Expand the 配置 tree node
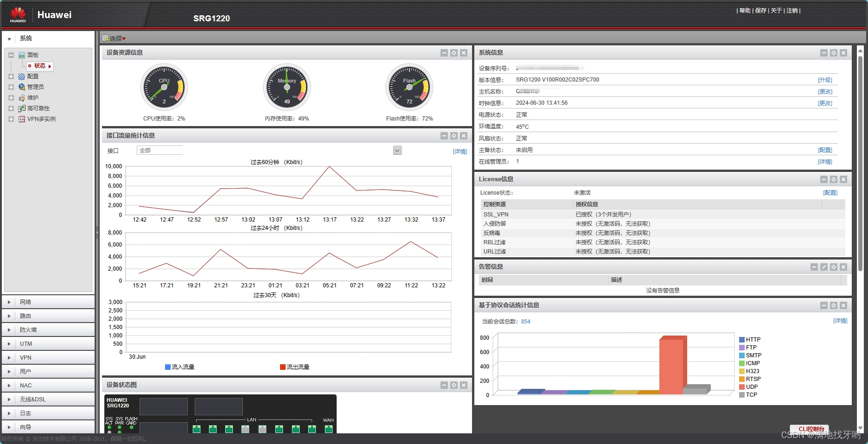This screenshot has width=868, height=444. click(11, 76)
